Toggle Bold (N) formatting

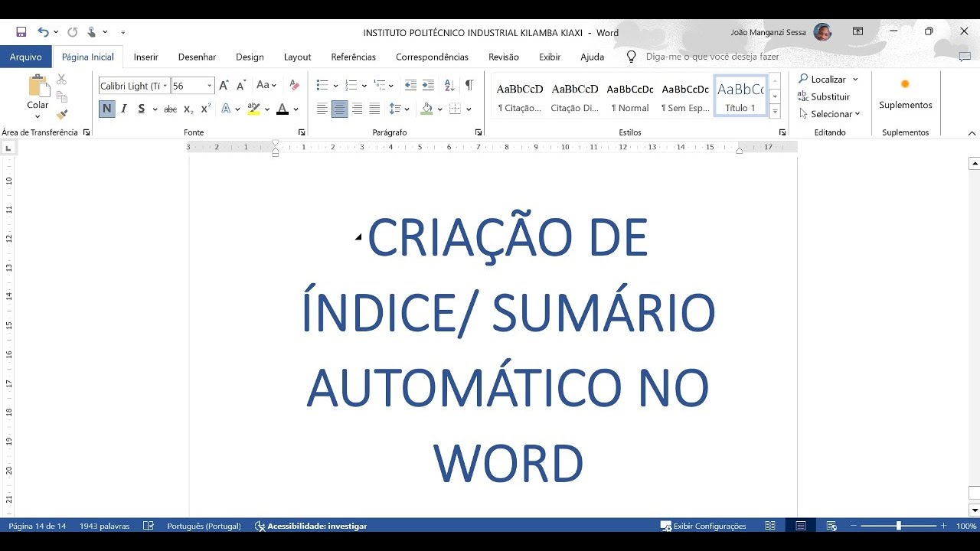pos(106,109)
